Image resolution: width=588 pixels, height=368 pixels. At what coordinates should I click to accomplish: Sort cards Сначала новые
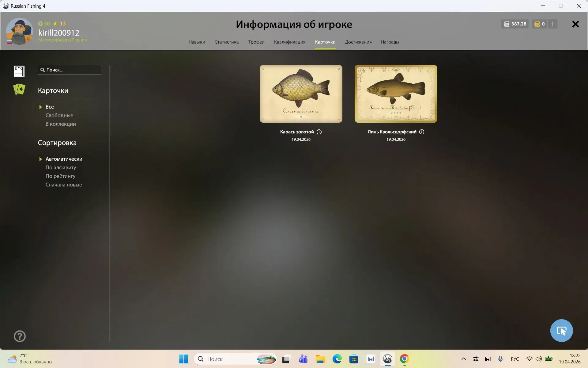64,185
